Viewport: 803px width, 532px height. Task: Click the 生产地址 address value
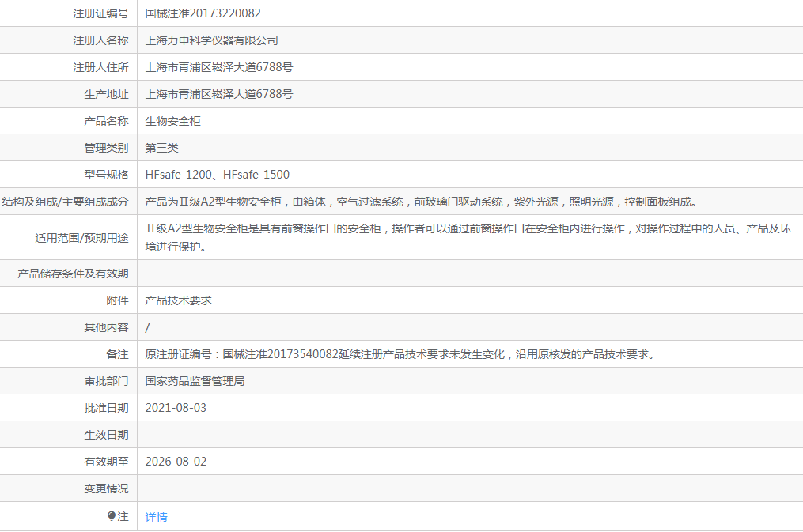(x=219, y=94)
